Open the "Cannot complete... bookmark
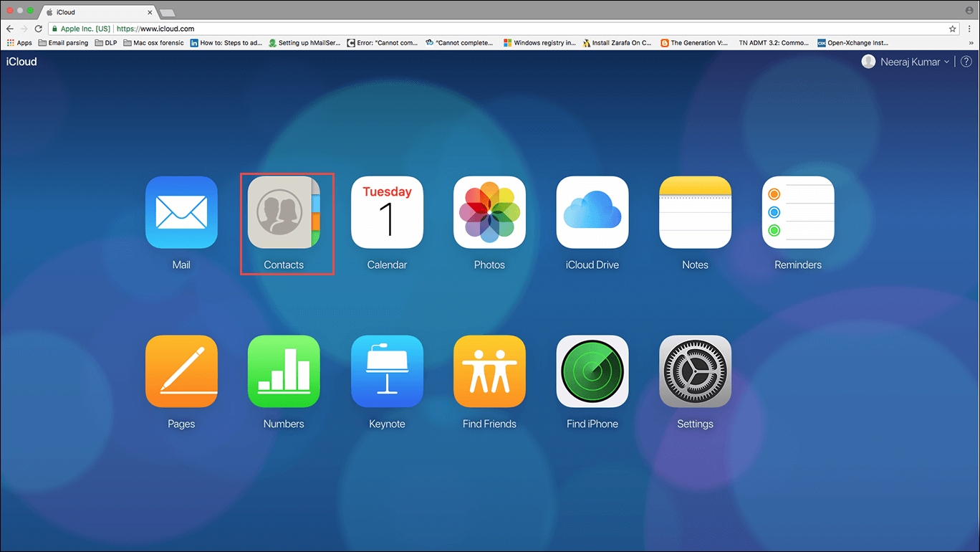 click(x=459, y=43)
